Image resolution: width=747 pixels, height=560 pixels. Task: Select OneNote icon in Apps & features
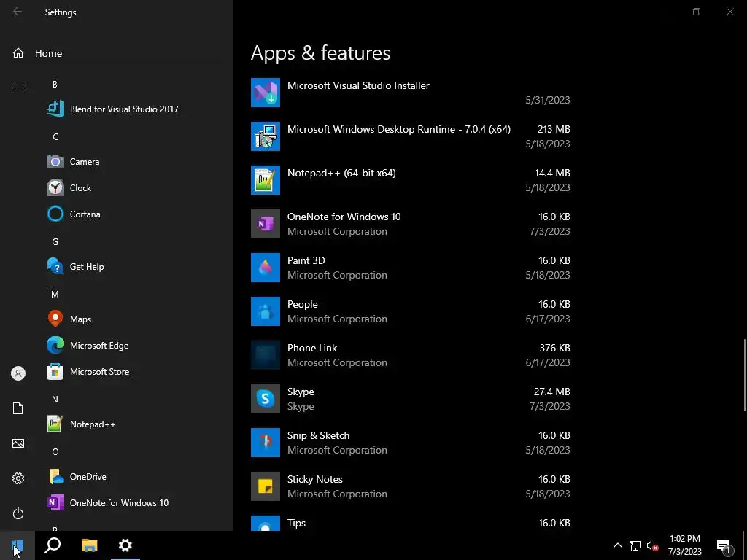click(266, 224)
